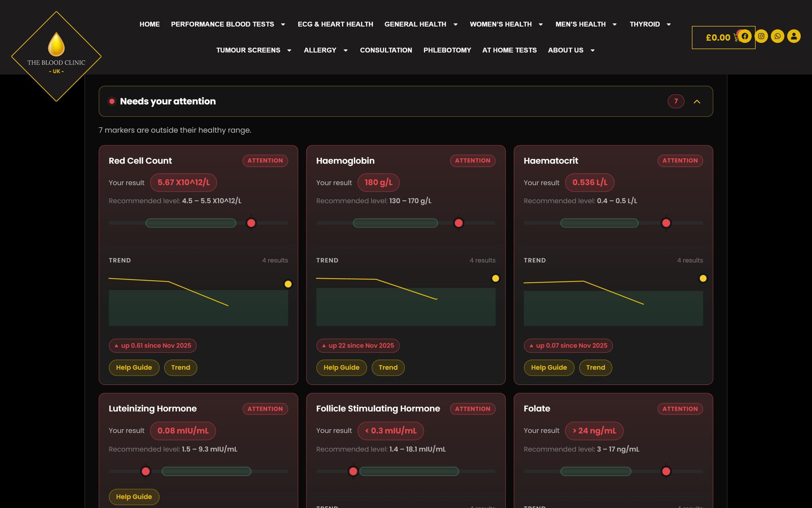Viewport: 812px width, 508px height.
Task: Click the result '0.08 mIU/mL'
Action: pos(183,431)
